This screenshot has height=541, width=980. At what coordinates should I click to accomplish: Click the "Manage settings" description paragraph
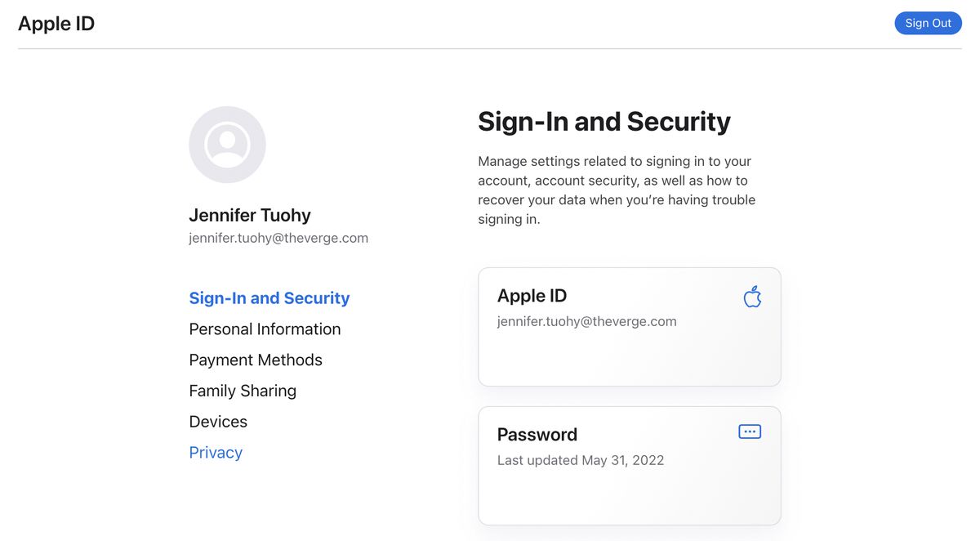[x=617, y=190]
